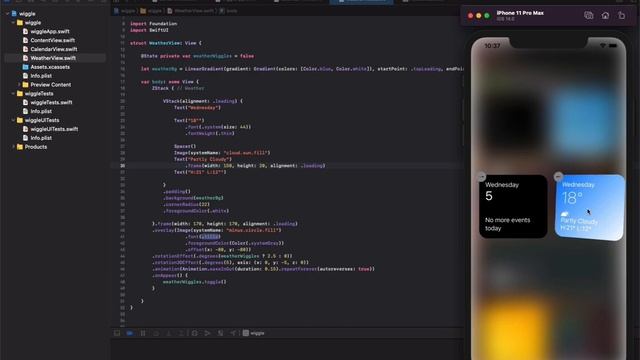Expand the Products folder
The height and width of the screenshot is (360, 640).
[13, 147]
